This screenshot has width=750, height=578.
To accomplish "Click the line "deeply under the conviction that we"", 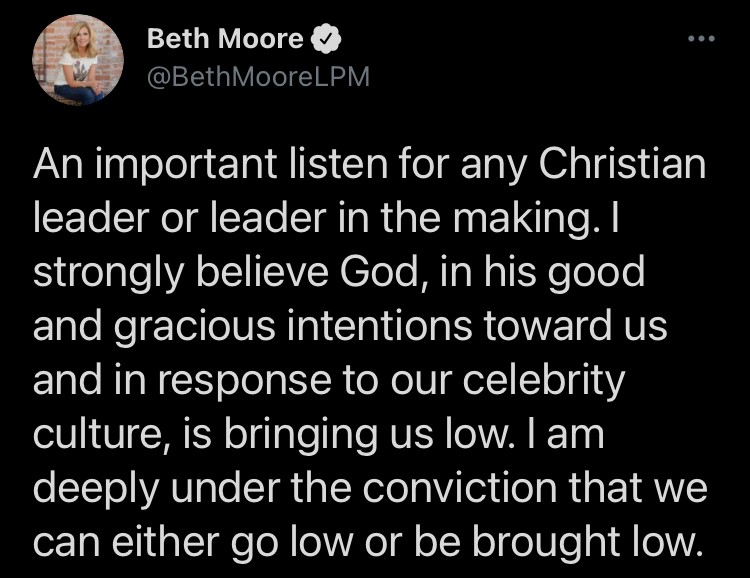I will coord(371,489).
